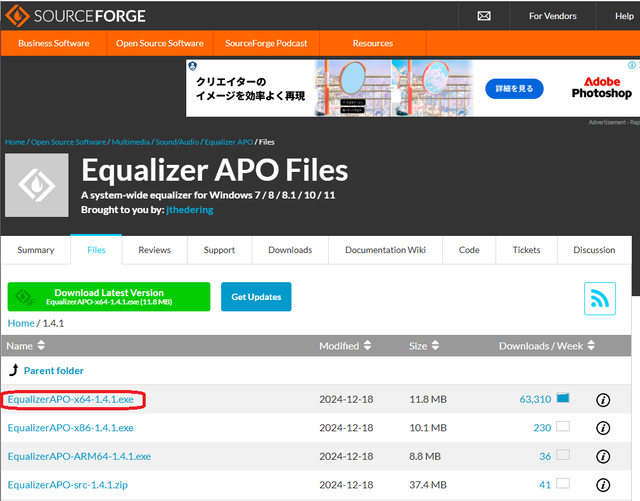640x501 pixels.
Task: Click the 41 downloads count
Action: tap(545, 485)
